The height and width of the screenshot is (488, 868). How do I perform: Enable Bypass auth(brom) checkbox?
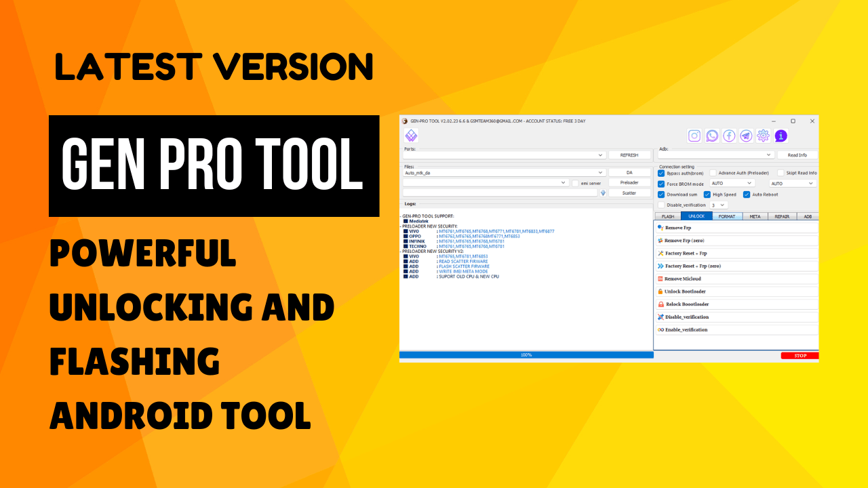coord(661,173)
